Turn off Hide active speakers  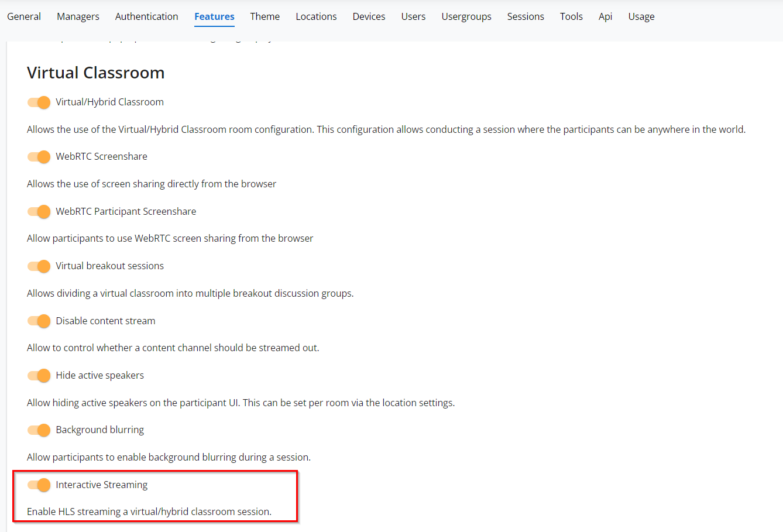(39, 375)
